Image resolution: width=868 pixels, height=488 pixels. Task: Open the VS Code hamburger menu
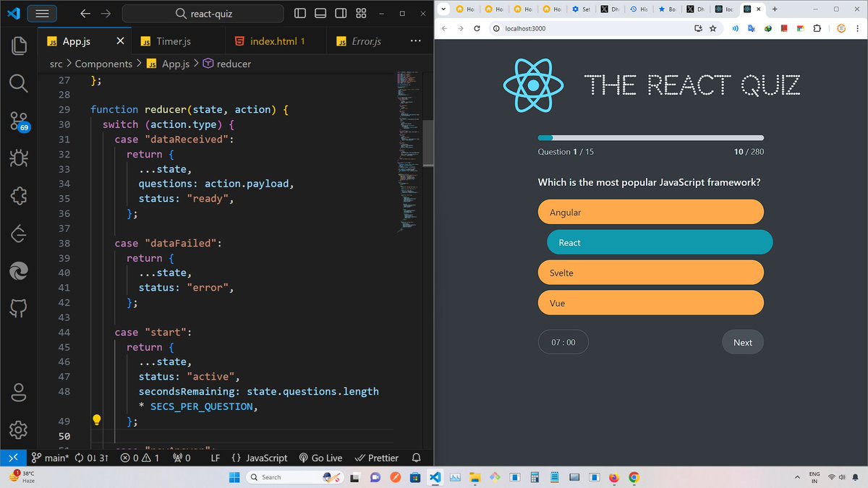tap(42, 14)
